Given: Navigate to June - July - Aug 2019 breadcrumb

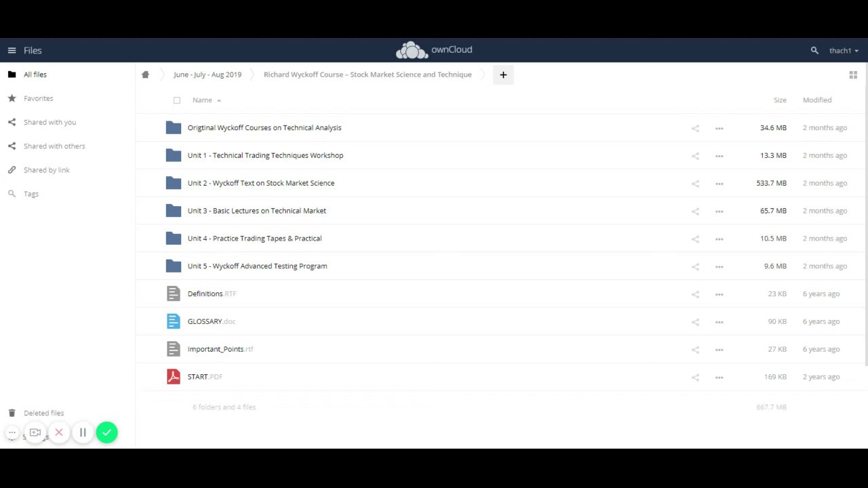Looking at the screenshot, I should coord(208,75).
